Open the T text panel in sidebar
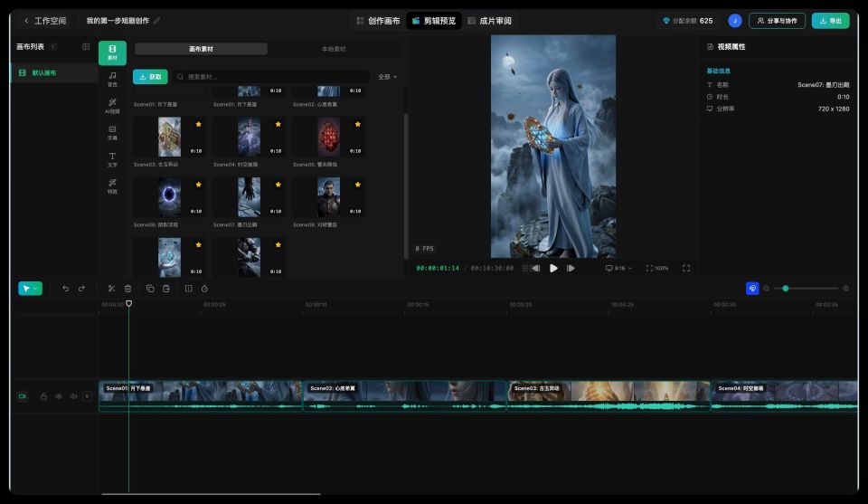868x504 pixels. (112, 159)
